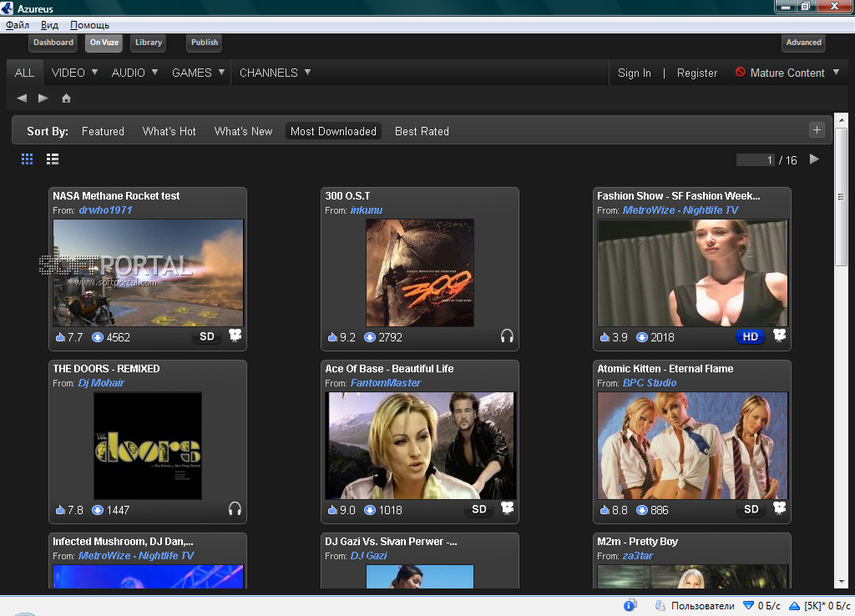Click the vertical scrollbar thumb
The image size is (855, 616).
coord(842,196)
